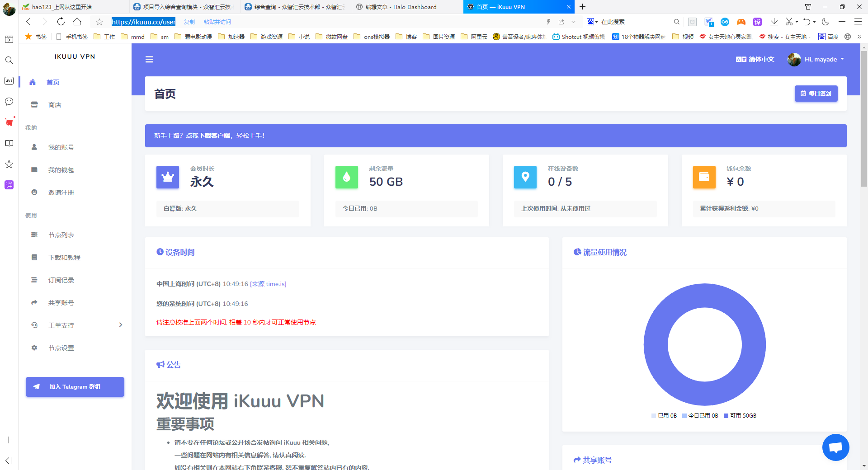The height and width of the screenshot is (470, 868).
Task: Click the left sidebar shopping cart icon
Action: click(9, 122)
